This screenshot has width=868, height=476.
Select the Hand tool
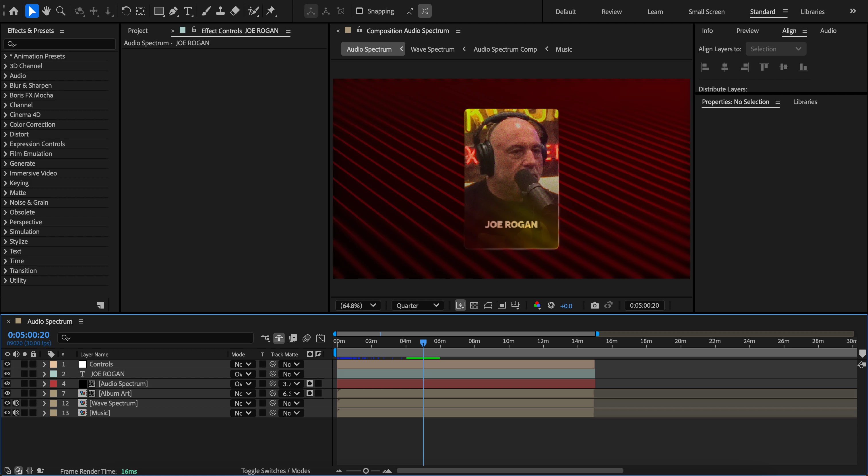46,11
